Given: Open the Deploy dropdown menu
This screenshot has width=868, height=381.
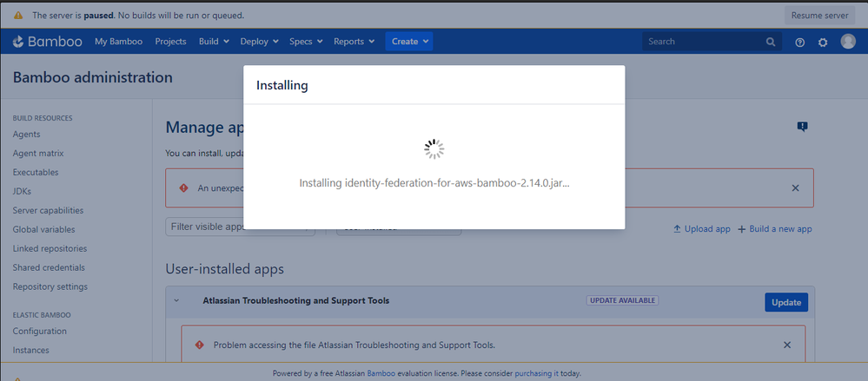Looking at the screenshot, I should 260,42.
